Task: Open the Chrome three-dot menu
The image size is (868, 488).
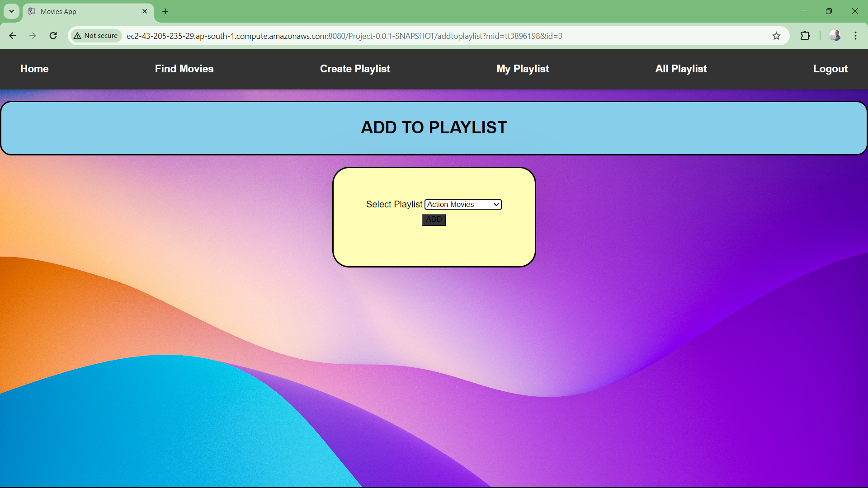Action: click(855, 36)
